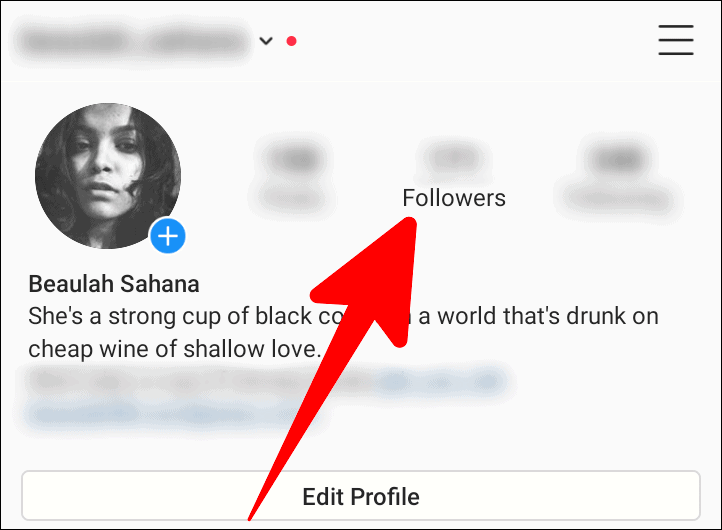The height and width of the screenshot is (530, 722).
Task: Click the Beaulah Sahana display name
Action: (114, 284)
